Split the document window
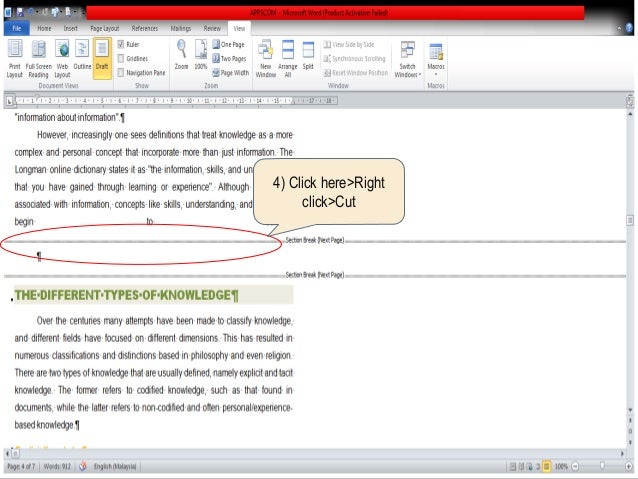Viewport: 638px width, 479px height. 308,55
